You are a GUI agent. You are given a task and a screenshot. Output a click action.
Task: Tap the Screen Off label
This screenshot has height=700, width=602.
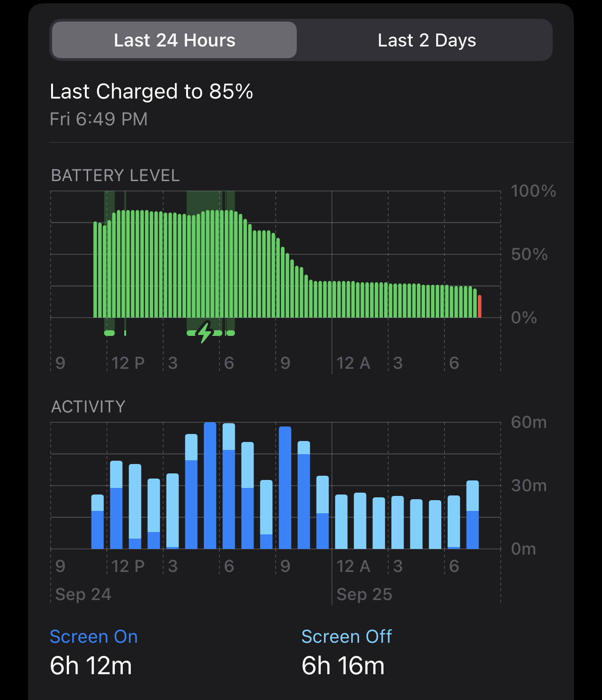[346, 637]
